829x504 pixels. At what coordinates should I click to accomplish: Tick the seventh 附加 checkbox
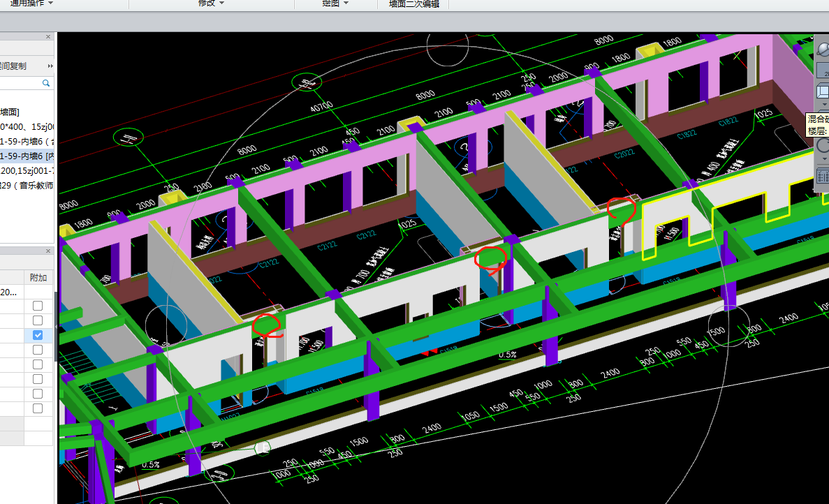(38, 394)
